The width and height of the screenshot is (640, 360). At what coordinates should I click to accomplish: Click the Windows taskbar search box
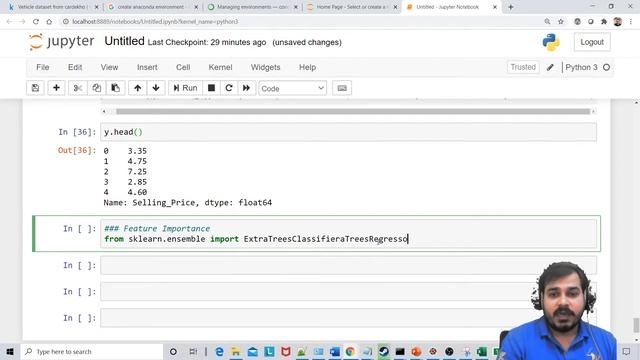[x=92, y=351]
